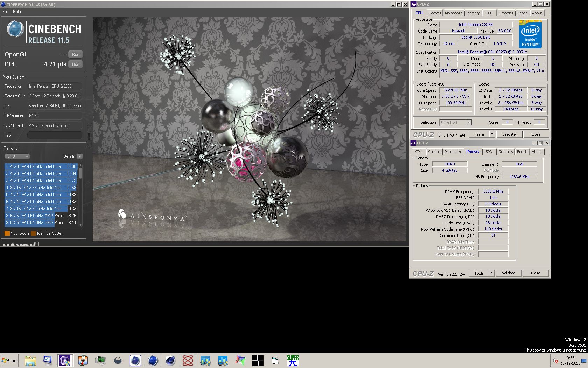Click the Cinebench title bar icon
Screen dimensions: 588x368
(x=3, y=4)
